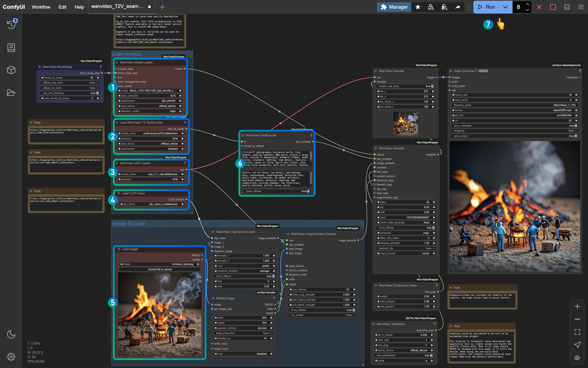Click help icon on Video Combine node
The width and height of the screenshot is (588, 368).
[x=580, y=71]
